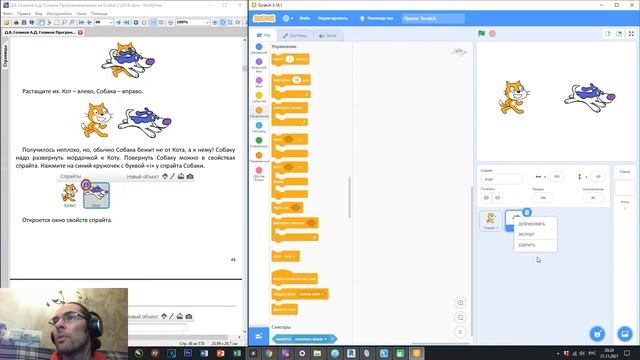Screen dimensions: 640x360
Task: Go to next page in PDF viewer
Action: coord(118,22)
